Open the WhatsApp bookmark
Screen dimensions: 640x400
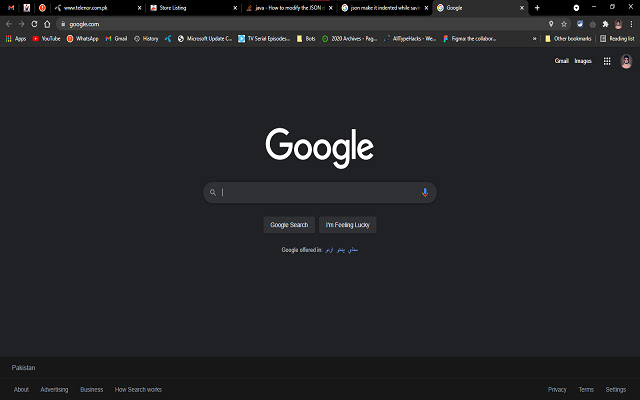pyautogui.click(x=82, y=39)
